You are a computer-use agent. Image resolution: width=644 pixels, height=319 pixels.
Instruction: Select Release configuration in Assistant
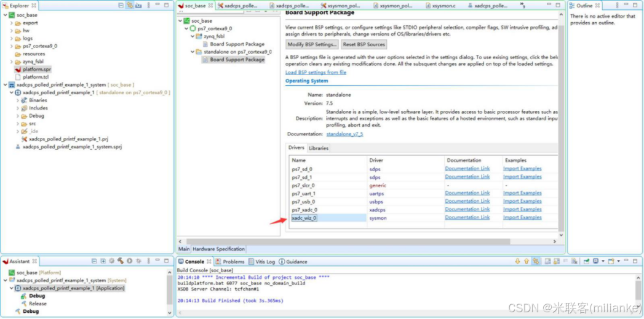point(38,304)
